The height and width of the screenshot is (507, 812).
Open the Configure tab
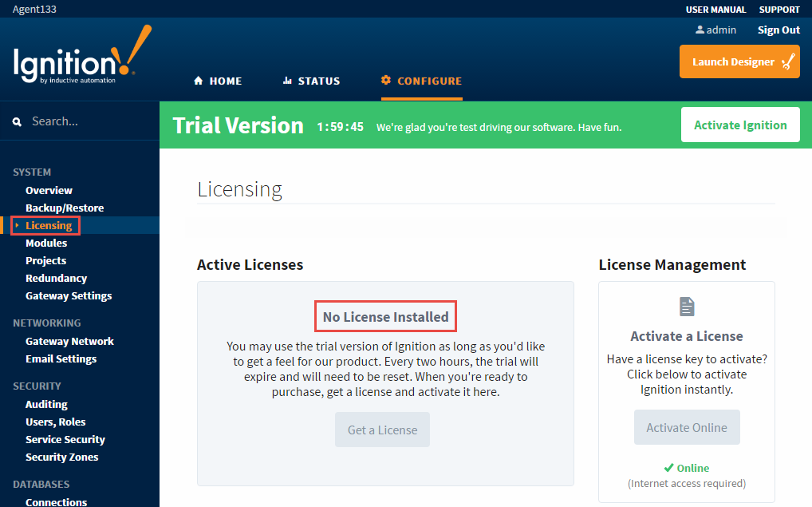coord(421,81)
